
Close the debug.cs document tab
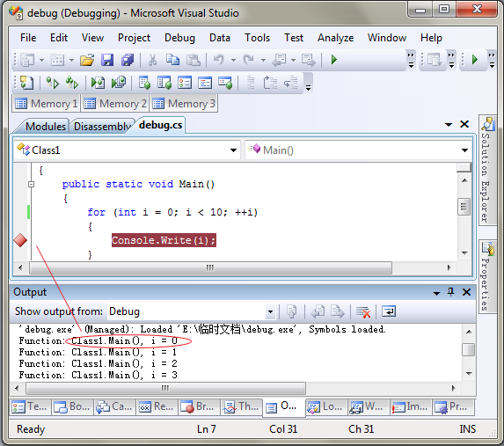(464, 124)
